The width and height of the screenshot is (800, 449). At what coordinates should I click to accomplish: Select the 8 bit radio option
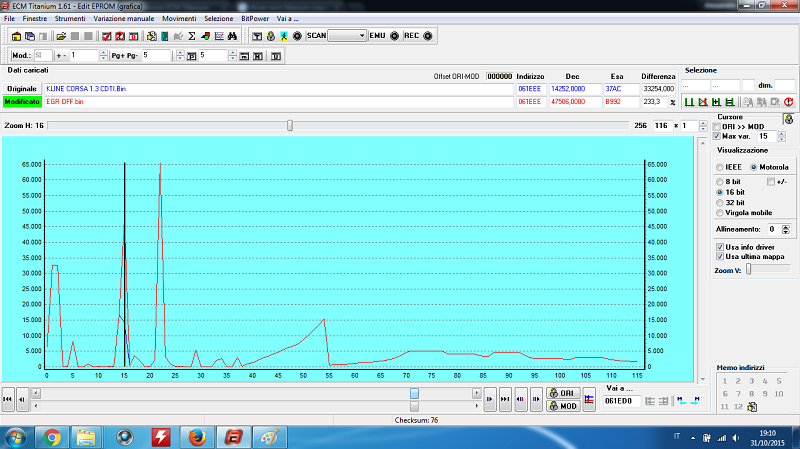[720, 181]
